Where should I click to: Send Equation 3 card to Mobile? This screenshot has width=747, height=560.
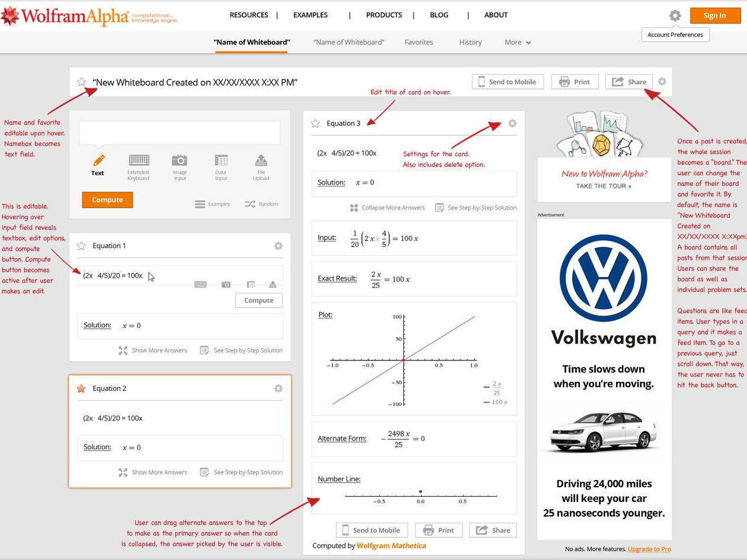pos(371,530)
